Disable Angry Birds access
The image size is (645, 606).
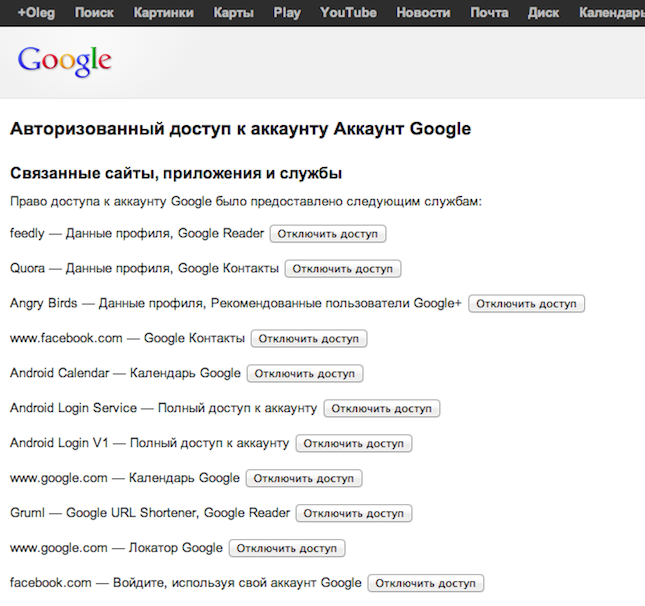coord(527,304)
